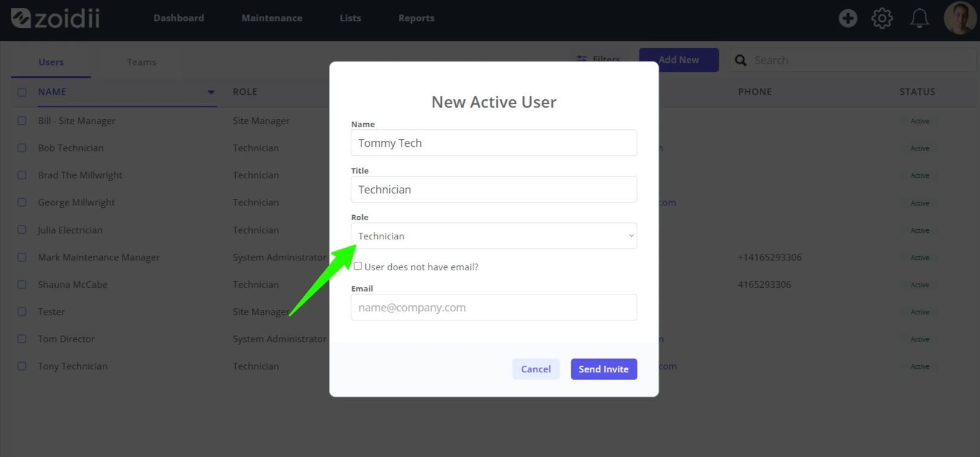Select checkbox for Bob Technician

22,148
